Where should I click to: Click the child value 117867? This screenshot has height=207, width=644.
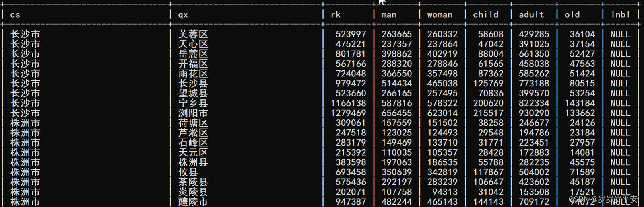pos(489,172)
